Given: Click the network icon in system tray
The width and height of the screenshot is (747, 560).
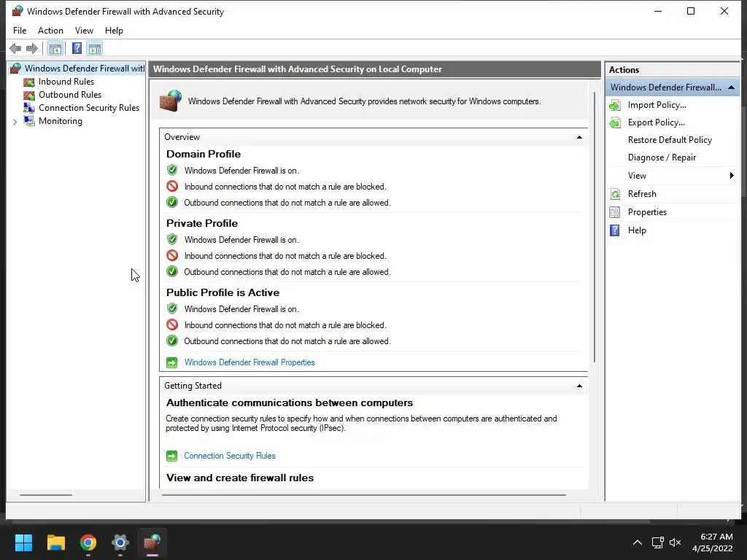Looking at the screenshot, I should tap(658, 542).
